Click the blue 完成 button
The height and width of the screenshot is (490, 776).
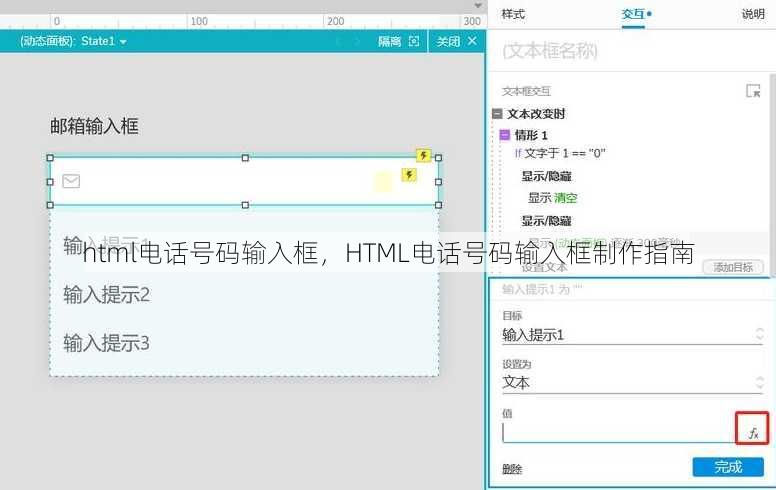728,467
